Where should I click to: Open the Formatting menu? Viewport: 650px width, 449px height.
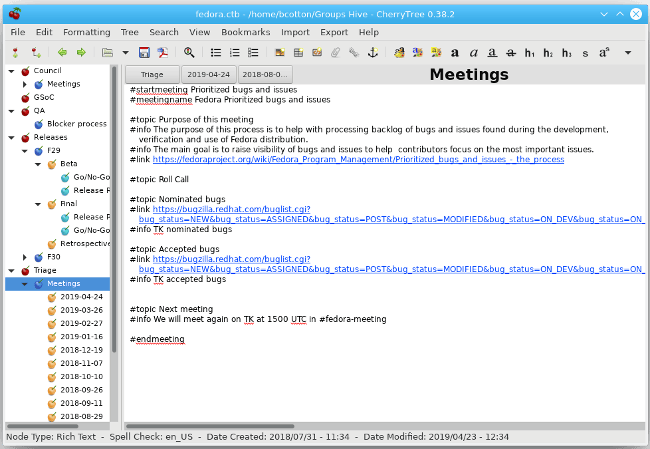[x=86, y=32]
